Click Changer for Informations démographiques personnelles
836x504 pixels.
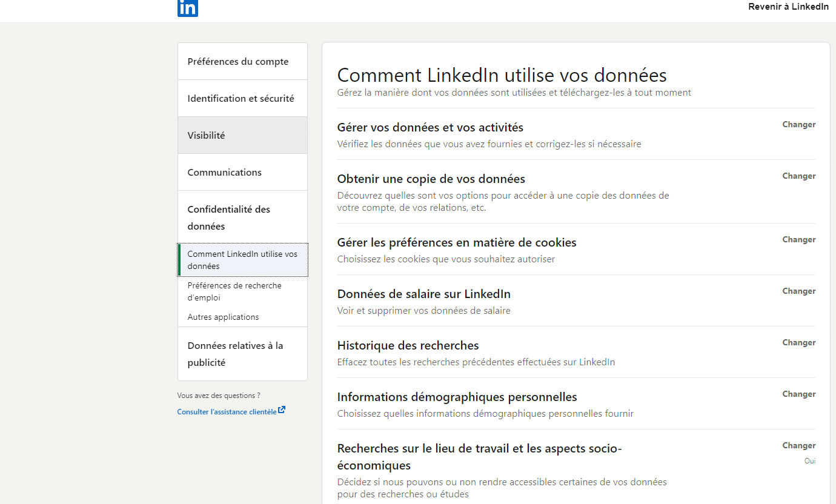(798, 394)
